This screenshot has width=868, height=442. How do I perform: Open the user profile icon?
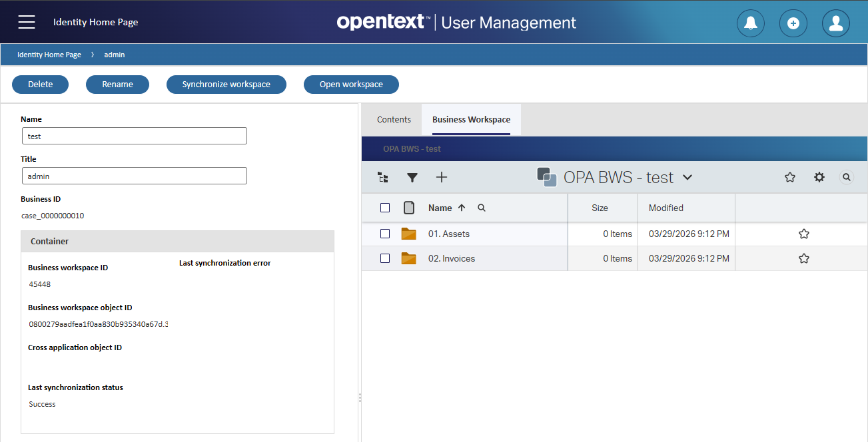[836, 23]
